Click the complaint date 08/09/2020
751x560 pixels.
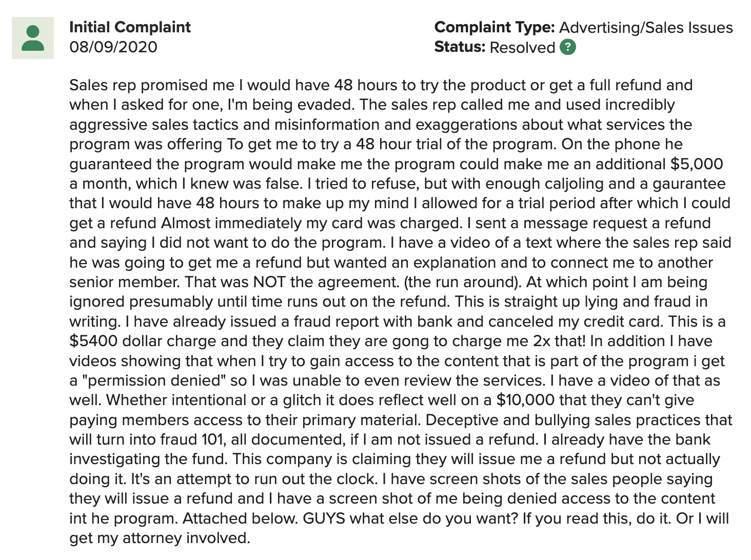coord(113,47)
